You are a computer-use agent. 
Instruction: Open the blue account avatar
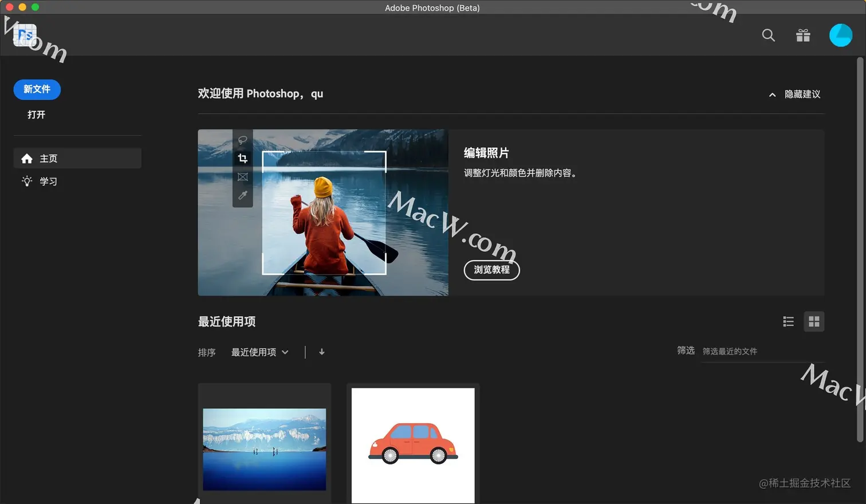[841, 35]
